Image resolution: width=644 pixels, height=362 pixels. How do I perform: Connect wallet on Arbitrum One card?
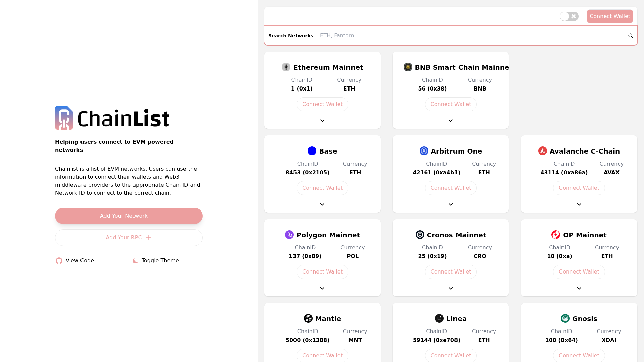tap(451, 188)
